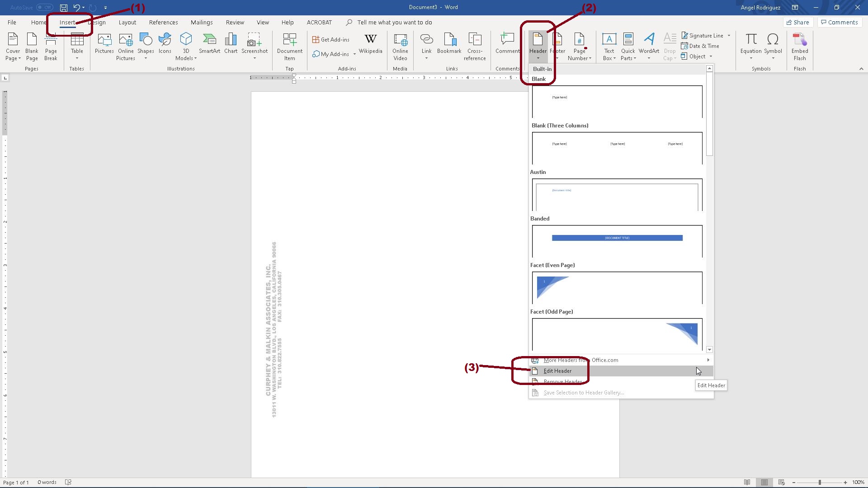Click the SmartArt icon
868x488 pixels.
[209, 44]
